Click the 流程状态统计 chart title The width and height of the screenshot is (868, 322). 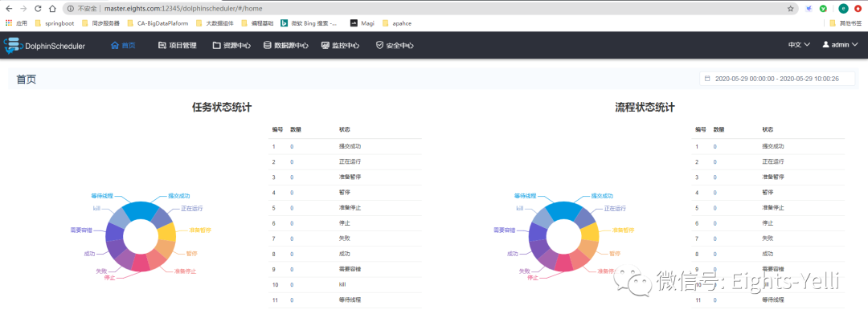coord(645,108)
